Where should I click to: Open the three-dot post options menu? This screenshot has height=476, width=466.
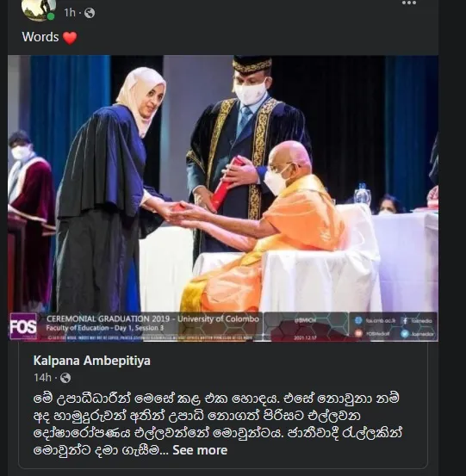(x=409, y=3)
